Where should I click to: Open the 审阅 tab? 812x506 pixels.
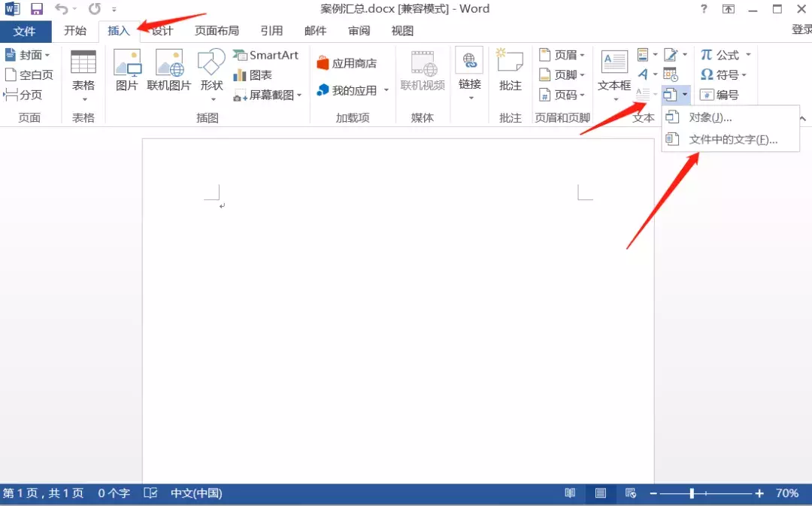coord(359,31)
